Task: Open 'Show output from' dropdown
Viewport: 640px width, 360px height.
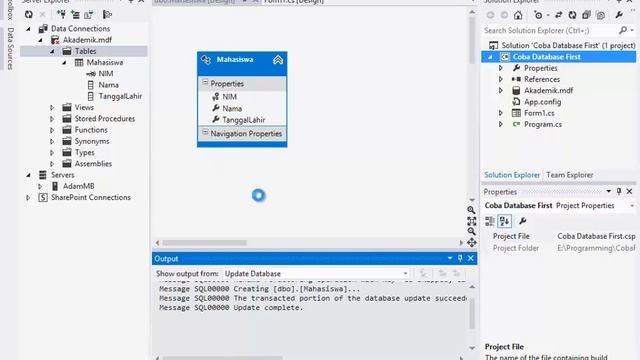Action: (316, 273)
